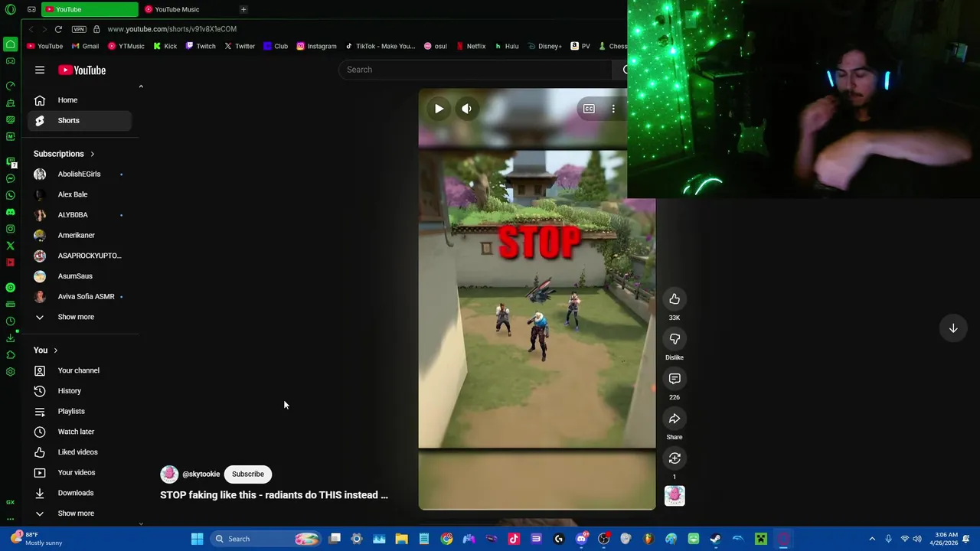Play the paused short
This screenshot has height=551, width=980.
point(439,109)
